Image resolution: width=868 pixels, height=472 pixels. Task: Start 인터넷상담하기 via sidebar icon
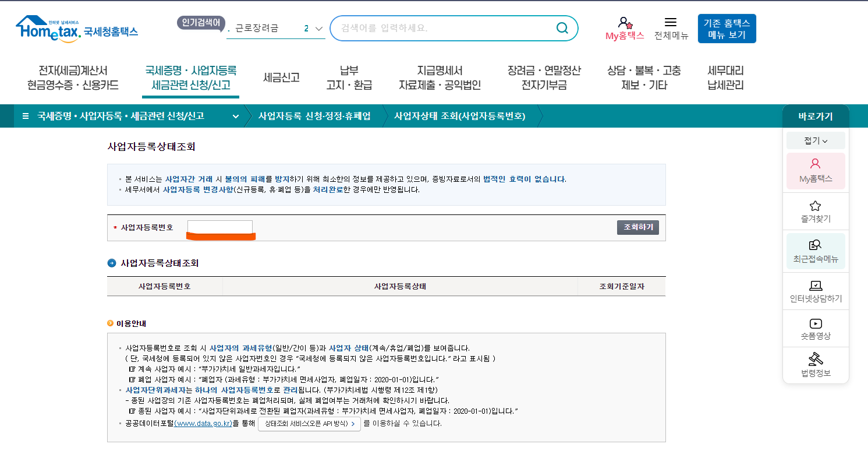pos(815,290)
